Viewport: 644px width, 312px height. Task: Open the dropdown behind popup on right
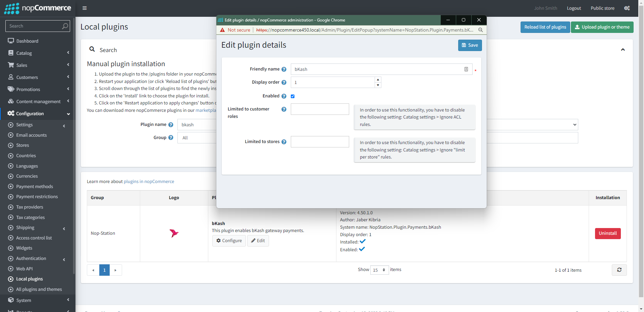tap(533, 125)
